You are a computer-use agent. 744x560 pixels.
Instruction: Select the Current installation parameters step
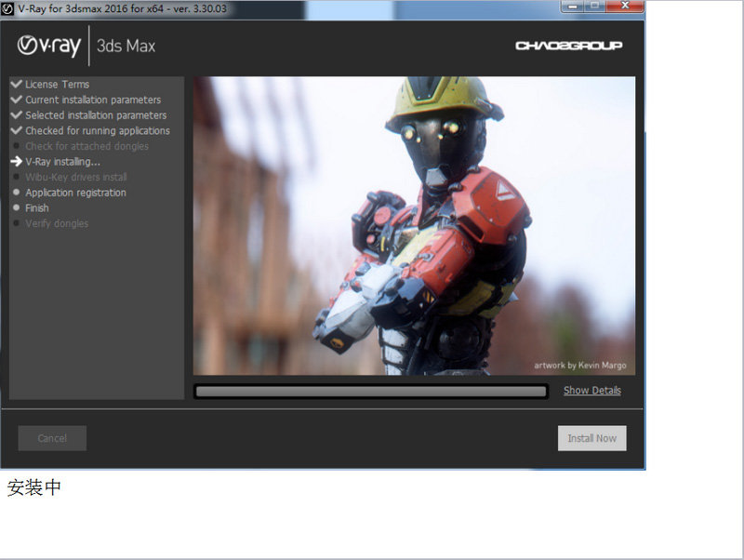[x=93, y=100]
